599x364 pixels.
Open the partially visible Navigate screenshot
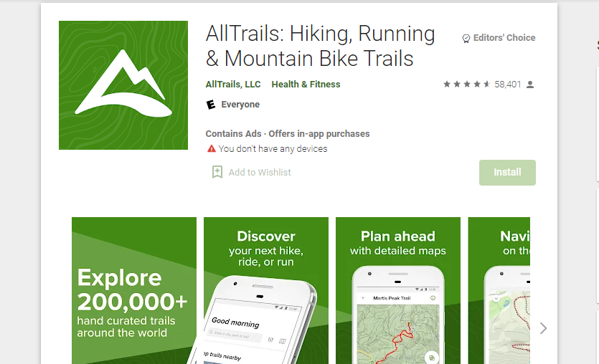(x=499, y=290)
